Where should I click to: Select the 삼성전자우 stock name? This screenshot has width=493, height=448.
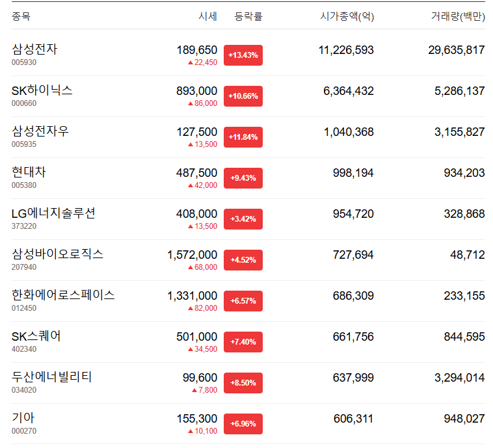click(40, 131)
